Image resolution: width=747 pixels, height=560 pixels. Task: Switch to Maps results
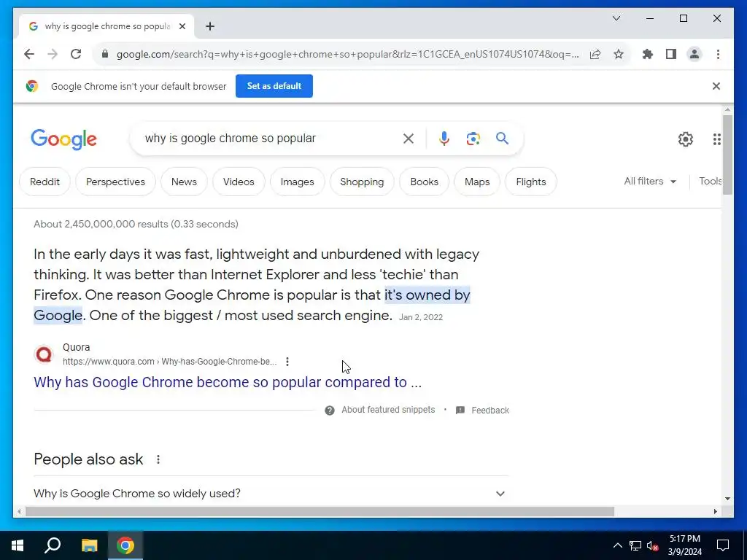pos(477,182)
